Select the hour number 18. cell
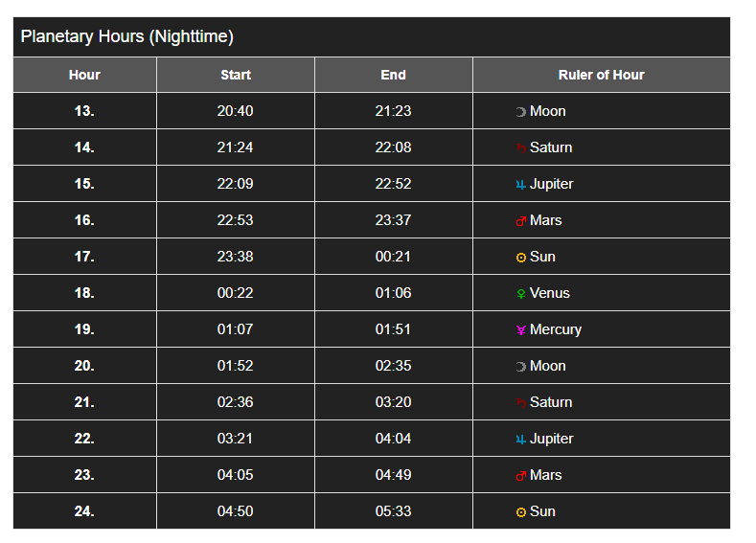Viewport: 756px width, 543px height. click(x=84, y=293)
